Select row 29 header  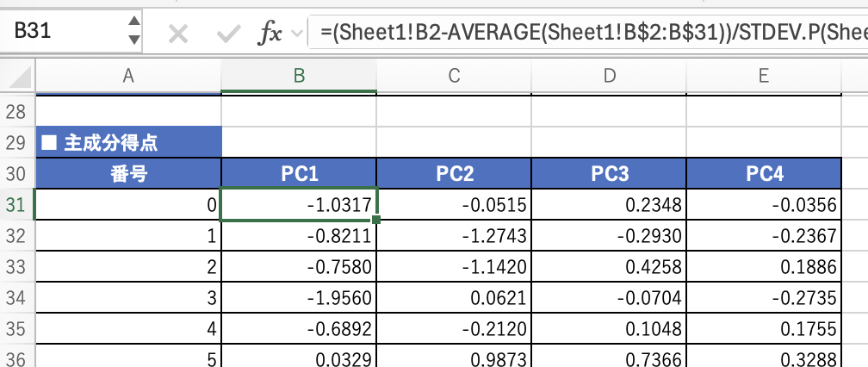click(16, 142)
